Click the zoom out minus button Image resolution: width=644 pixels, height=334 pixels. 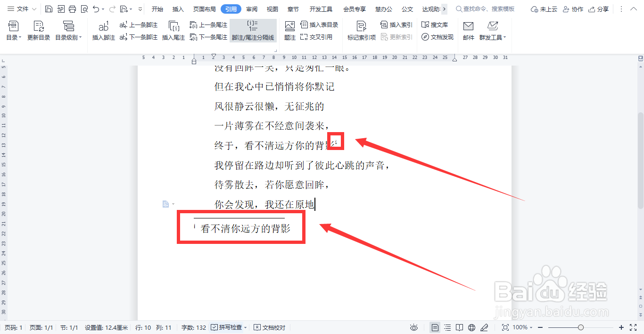[x=541, y=327]
